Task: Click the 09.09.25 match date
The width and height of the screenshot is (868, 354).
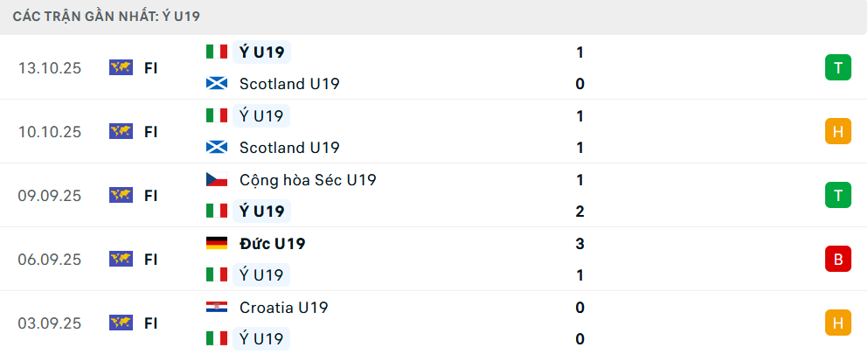Action: coord(49,195)
